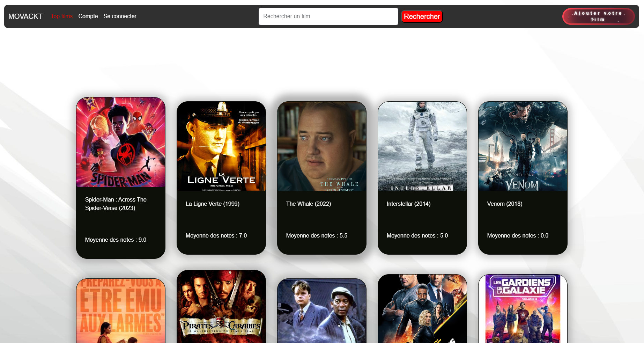Click the rating Moyenne des notes : 5.5
The width and height of the screenshot is (644, 343).
tap(317, 235)
